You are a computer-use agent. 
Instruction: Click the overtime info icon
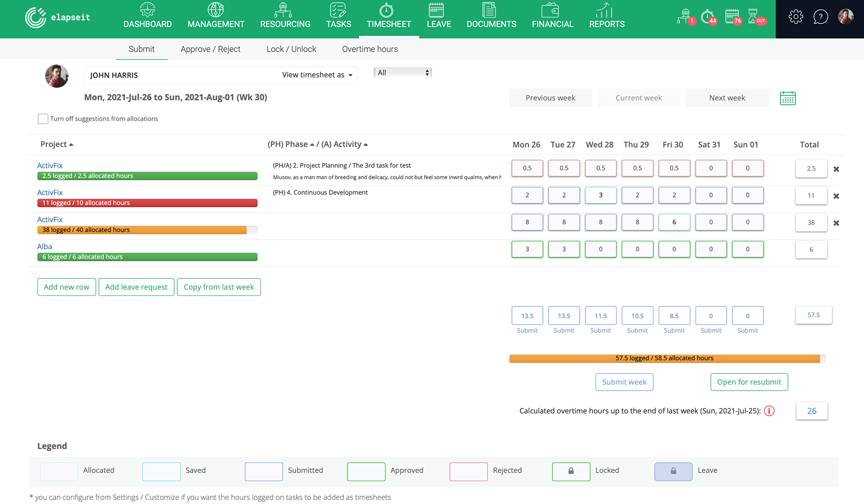click(769, 411)
